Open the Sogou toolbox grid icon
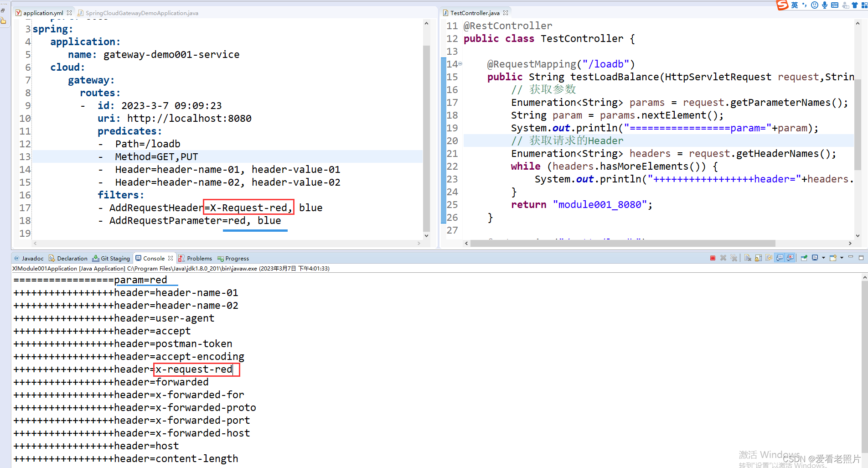 864,5
